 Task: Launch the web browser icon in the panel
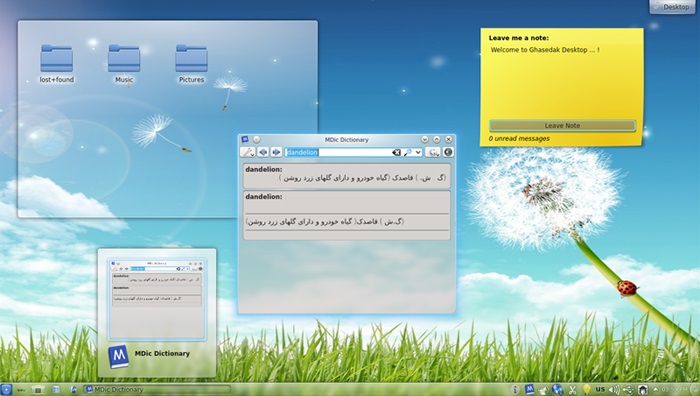pyautogui.click(x=73, y=390)
